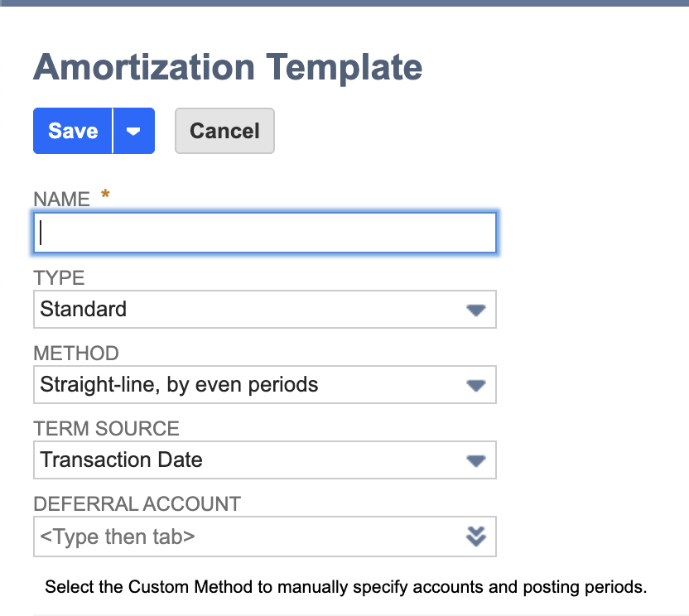Viewport: 689px width, 616px height.
Task: Focus the Name text field
Action: point(265,233)
